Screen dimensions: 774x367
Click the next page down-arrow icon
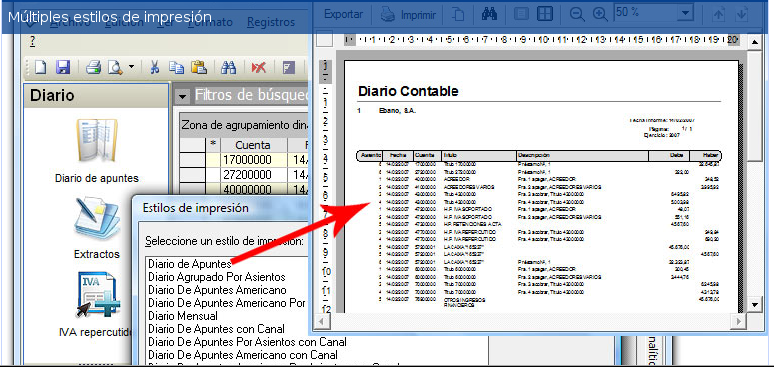pos(741,15)
